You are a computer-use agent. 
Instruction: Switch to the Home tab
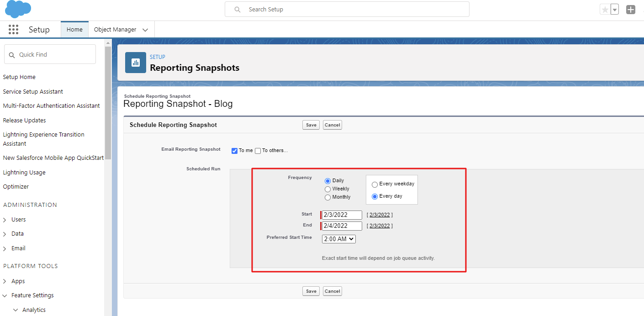point(74,30)
